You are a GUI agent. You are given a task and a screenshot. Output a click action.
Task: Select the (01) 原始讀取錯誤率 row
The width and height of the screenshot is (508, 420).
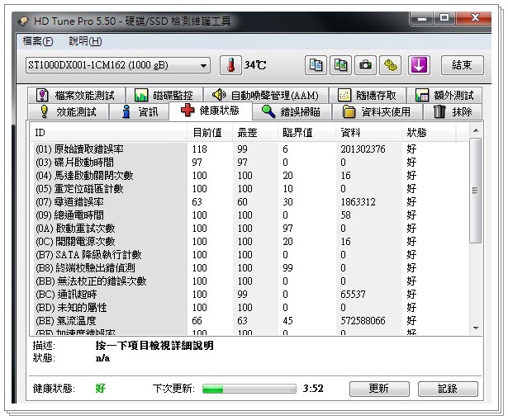pyautogui.click(x=249, y=149)
